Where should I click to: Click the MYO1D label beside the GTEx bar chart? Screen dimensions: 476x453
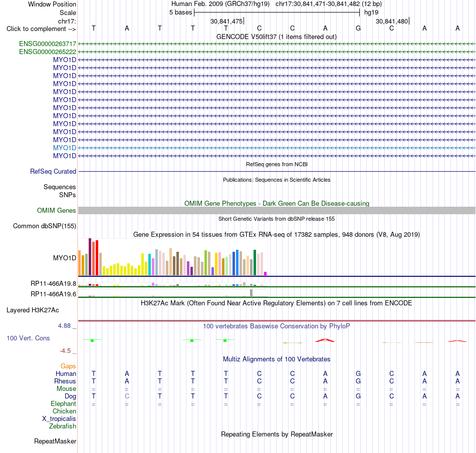(x=64, y=258)
